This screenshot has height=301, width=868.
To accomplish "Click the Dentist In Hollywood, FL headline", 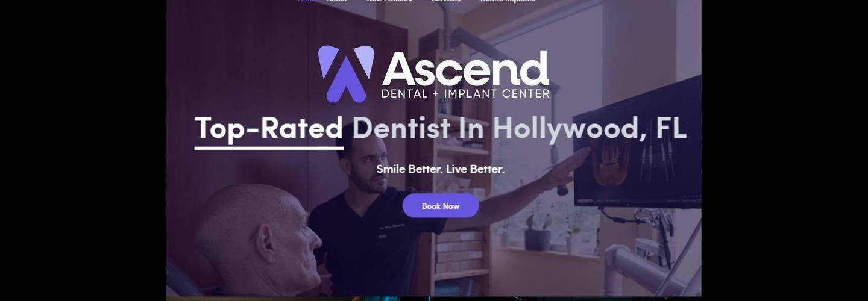I will coord(520,128).
